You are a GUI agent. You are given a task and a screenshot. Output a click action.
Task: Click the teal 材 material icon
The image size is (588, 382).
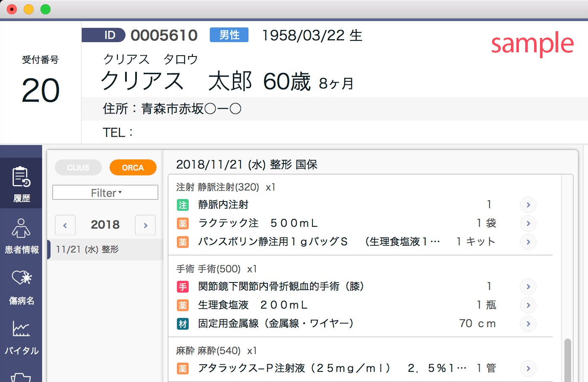pyautogui.click(x=183, y=324)
